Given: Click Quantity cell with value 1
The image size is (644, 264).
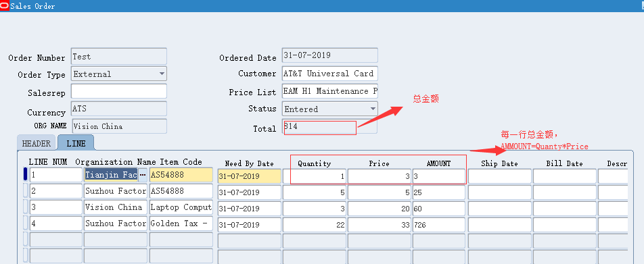Looking at the screenshot, I should 314,176.
